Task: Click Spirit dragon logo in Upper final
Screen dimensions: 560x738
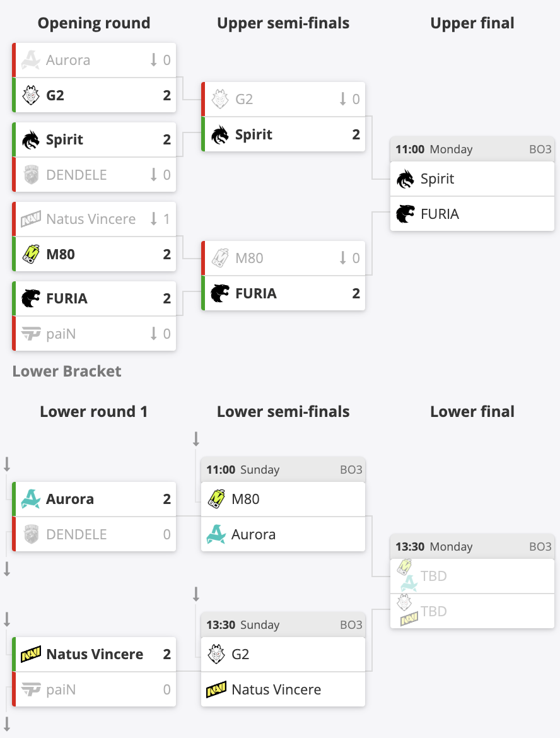Action: (405, 179)
